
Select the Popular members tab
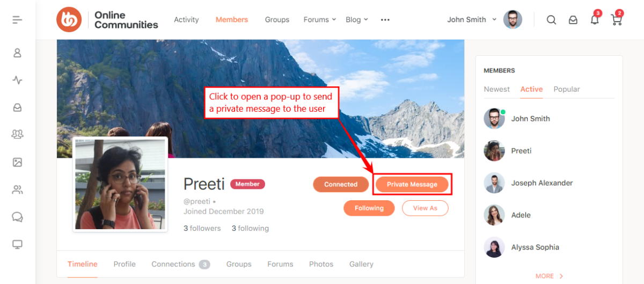567,89
